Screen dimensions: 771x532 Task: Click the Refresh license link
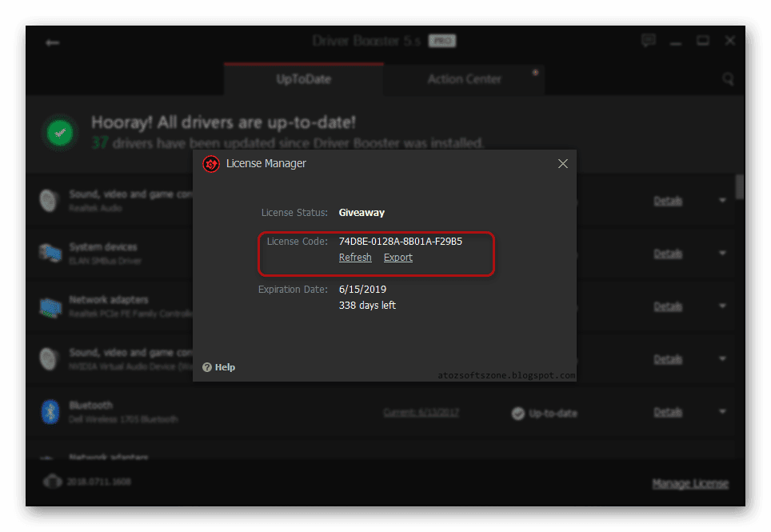355,258
